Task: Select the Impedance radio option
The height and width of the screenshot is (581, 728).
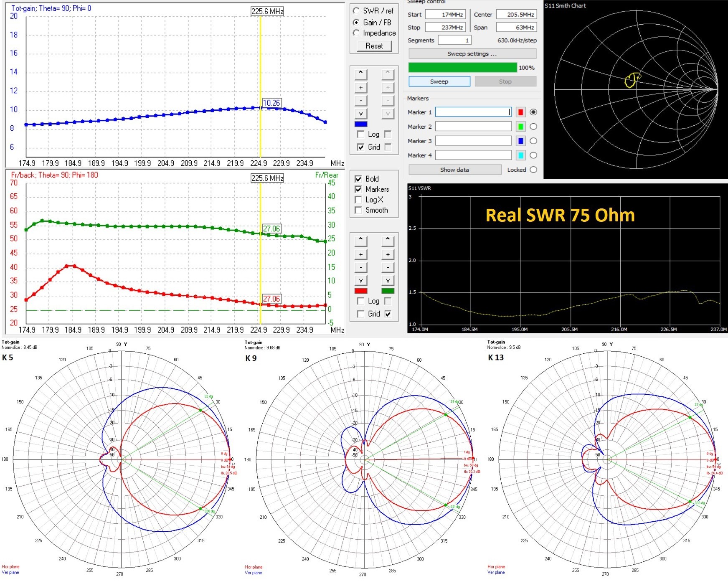Action: pos(356,33)
